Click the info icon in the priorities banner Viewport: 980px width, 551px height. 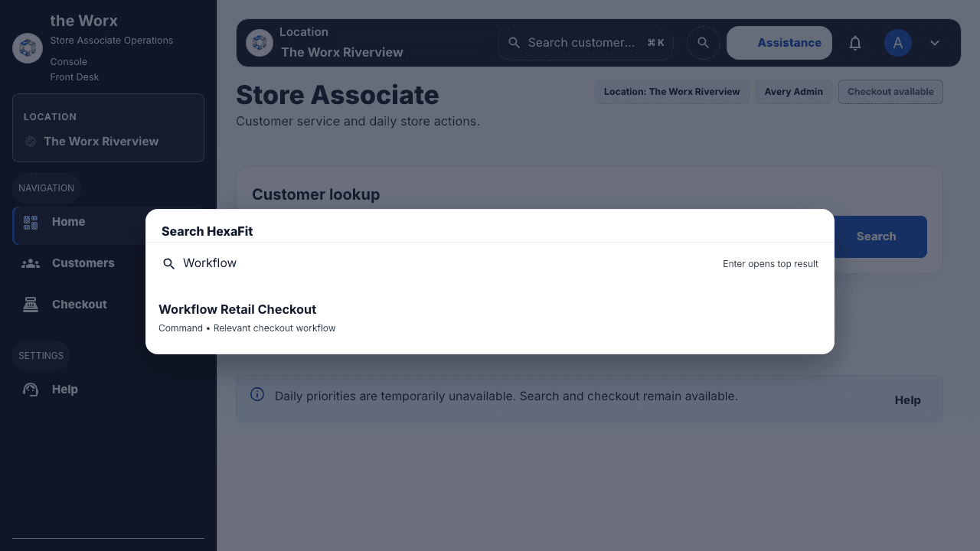click(257, 395)
